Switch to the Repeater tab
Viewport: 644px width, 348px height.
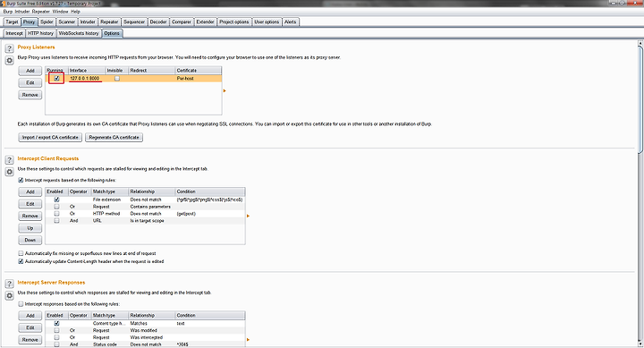tap(109, 21)
